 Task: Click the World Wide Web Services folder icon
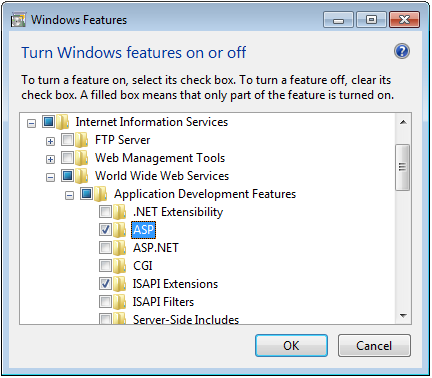82,176
